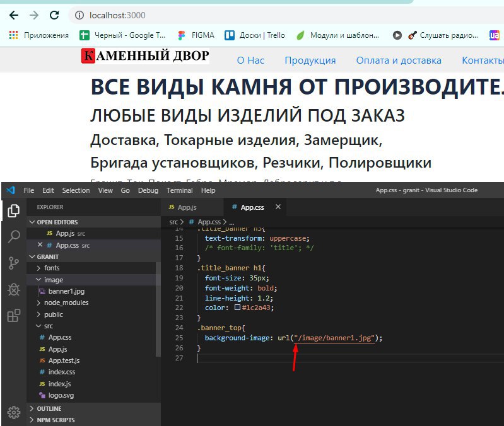Click the #1c2a43 color swatch

coord(238,308)
